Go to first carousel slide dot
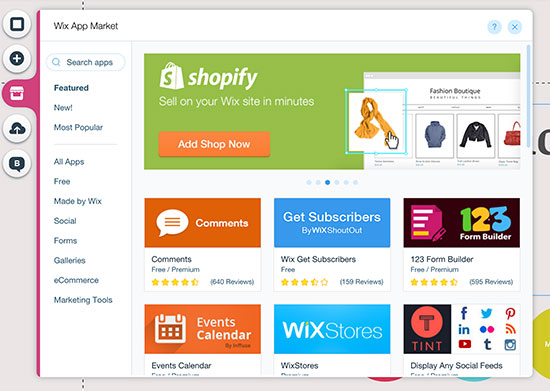The height and width of the screenshot is (391, 550). (x=309, y=182)
